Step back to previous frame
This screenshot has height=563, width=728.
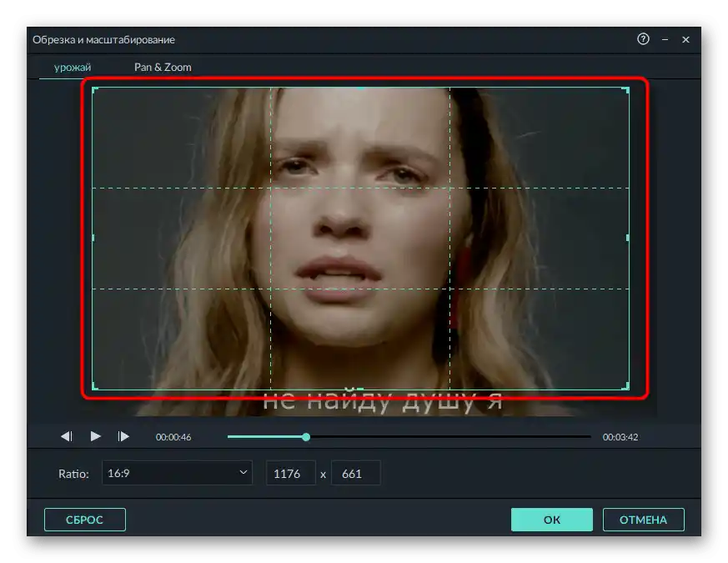(x=67, y=436)
